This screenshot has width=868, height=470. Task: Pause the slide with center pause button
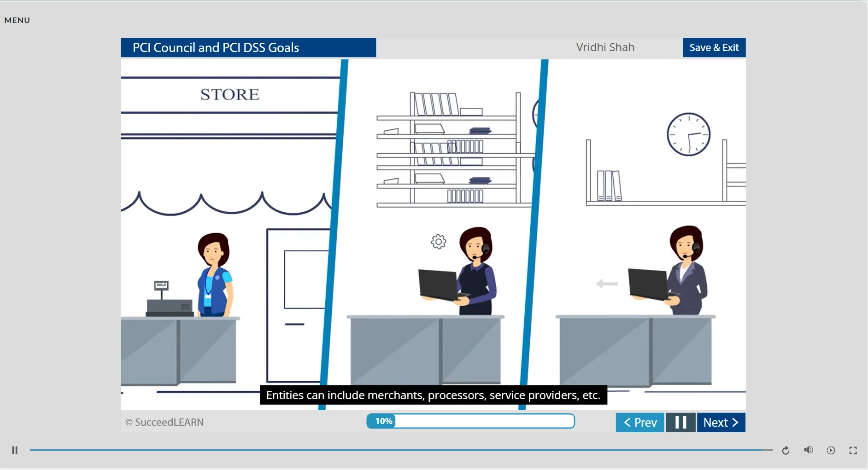pos(680,423)
